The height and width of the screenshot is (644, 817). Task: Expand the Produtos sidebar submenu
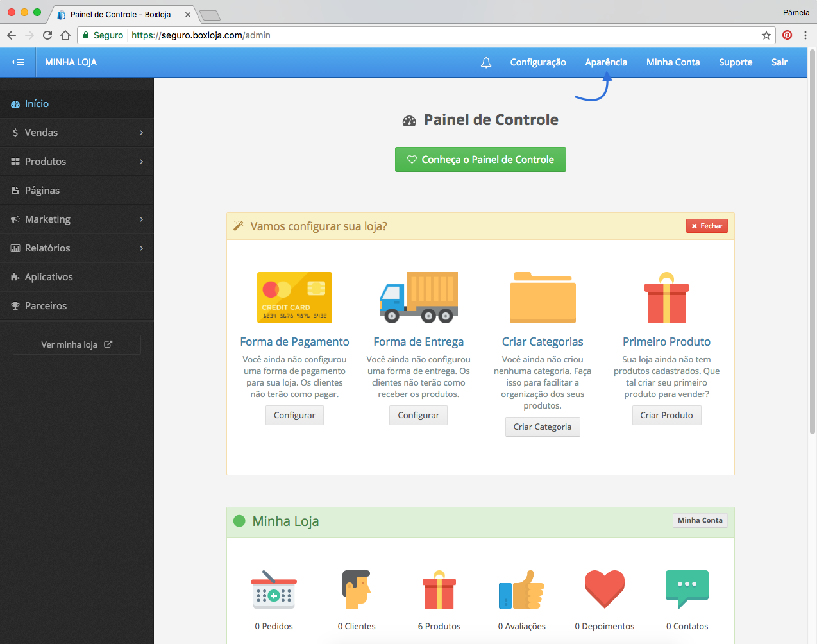point(77,162)
